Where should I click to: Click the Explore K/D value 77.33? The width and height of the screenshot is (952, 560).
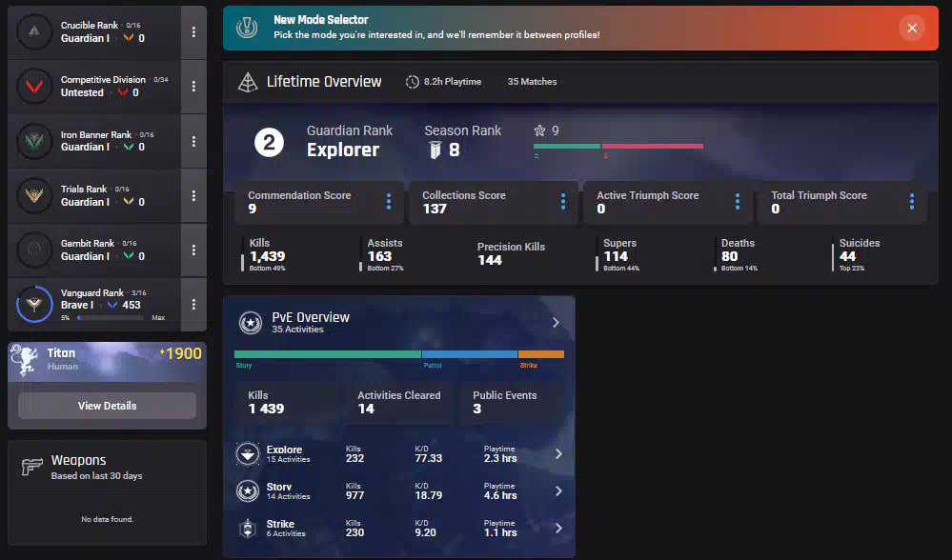click(428, 459)
